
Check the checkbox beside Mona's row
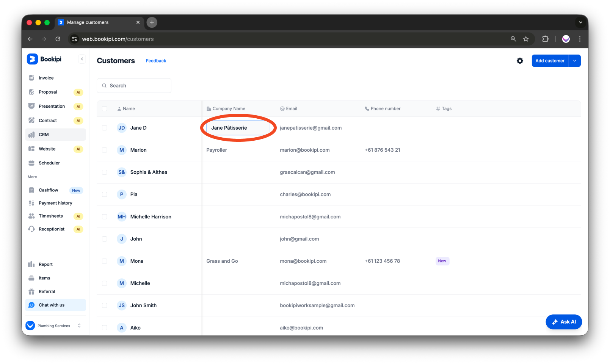point(105,261)
